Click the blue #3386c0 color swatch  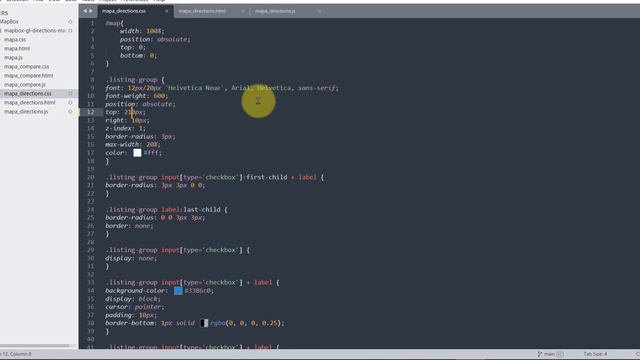click(x=178, y=291)
